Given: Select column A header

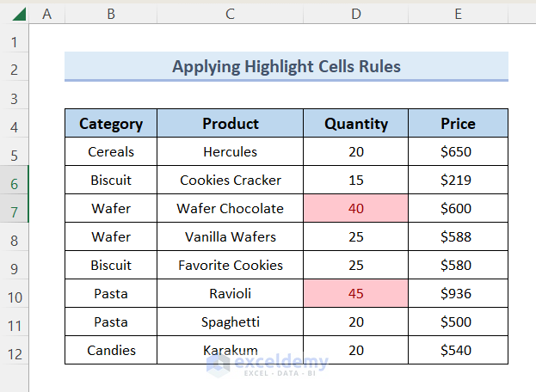Looking at the screenshot, I should (46, 14).
